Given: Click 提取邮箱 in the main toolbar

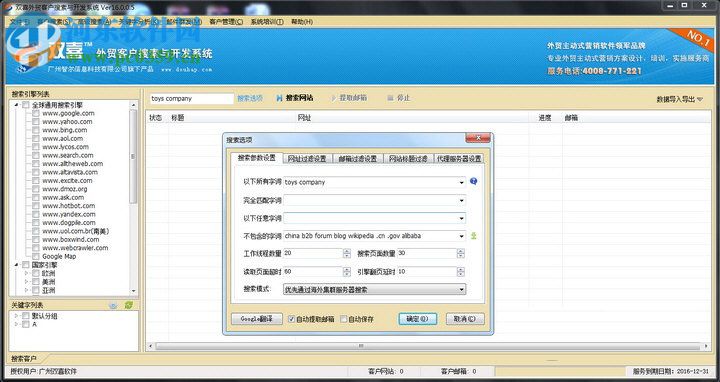Looking at the screenshot, I should [349, 98].
